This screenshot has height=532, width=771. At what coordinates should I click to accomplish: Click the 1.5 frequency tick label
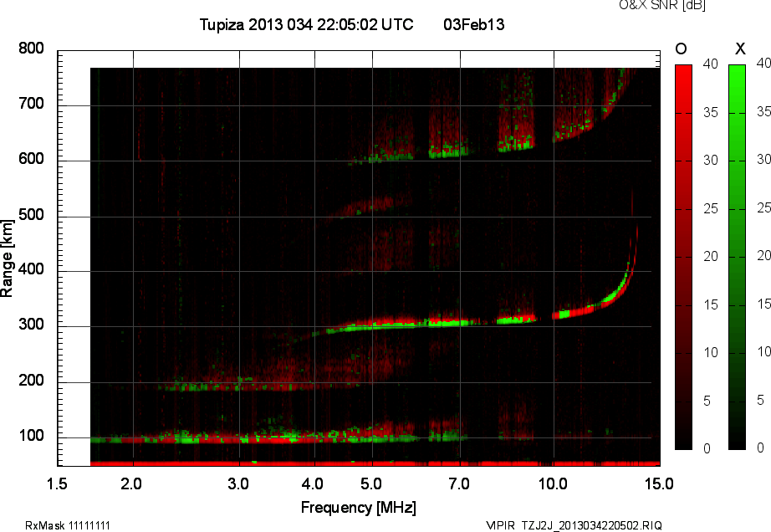(x=57, y=483)
